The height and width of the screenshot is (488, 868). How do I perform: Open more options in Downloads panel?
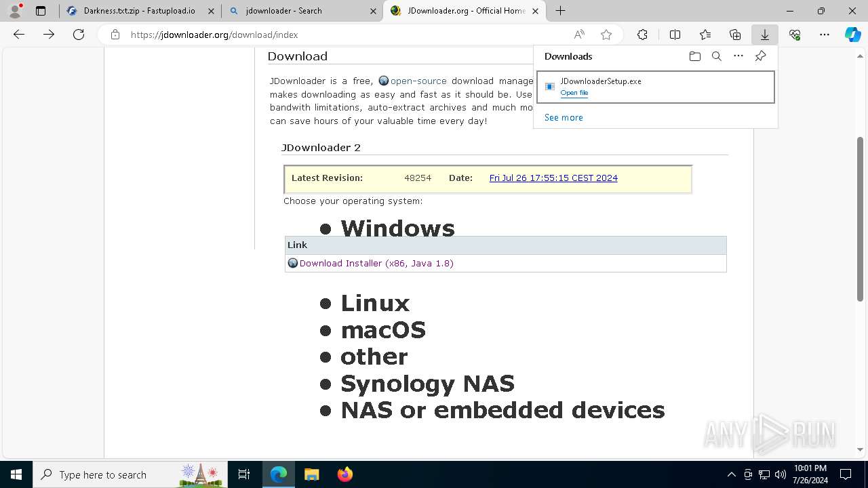click(738, 56)
